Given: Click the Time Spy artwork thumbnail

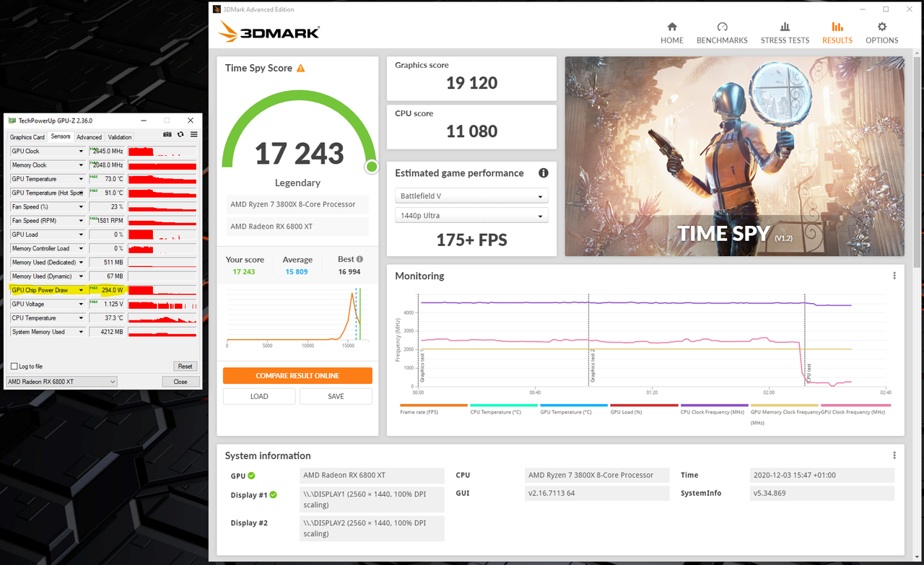Looking at the screenshot, I should 734,157.
